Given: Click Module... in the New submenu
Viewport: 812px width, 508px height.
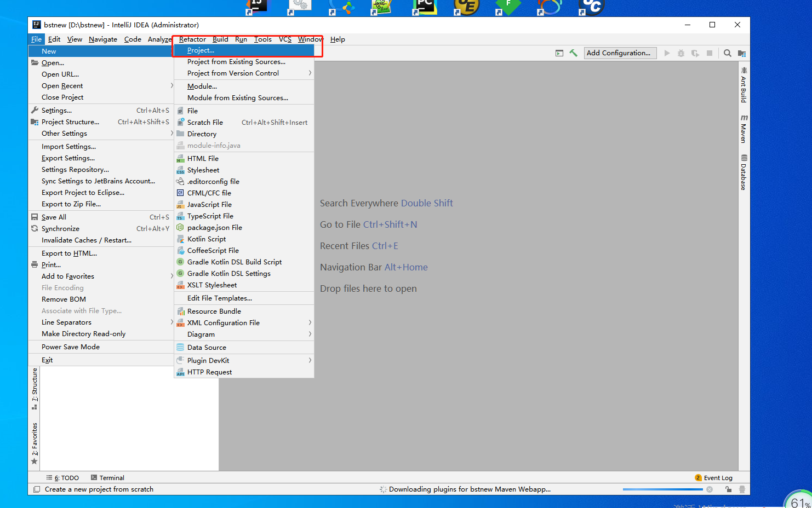Looking at the screenshot, I should (244, 86).
